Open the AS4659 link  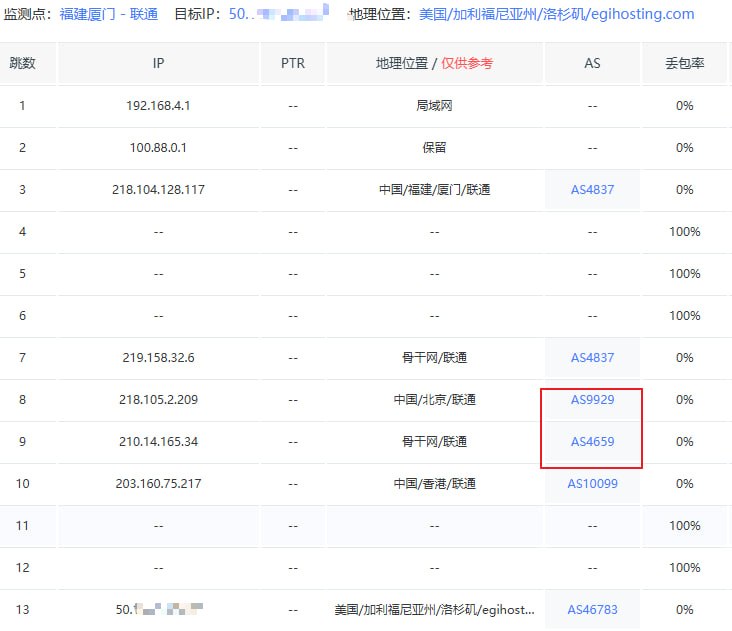(x=592, y=442)
